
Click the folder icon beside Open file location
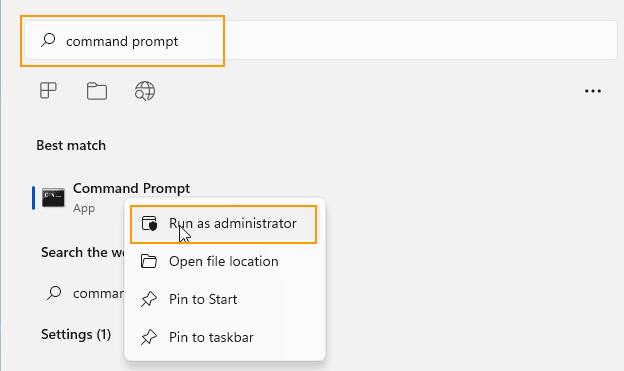[149, 262]
